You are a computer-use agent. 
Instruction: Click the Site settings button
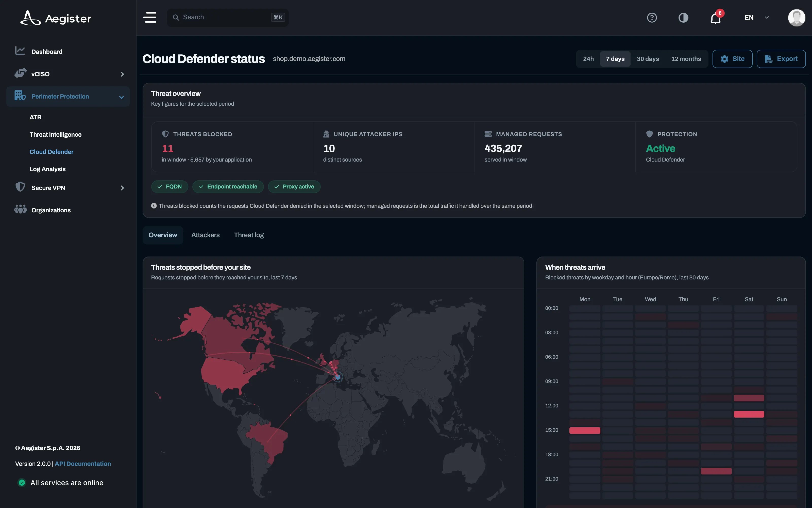[732, 59]
